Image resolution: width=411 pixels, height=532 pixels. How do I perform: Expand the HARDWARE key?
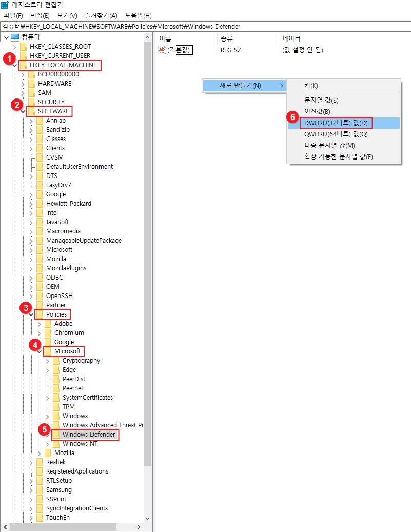pyautogui.click(x=23, y=84)
